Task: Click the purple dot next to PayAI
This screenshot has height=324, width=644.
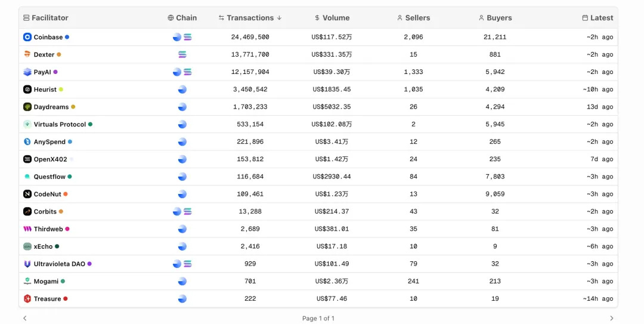Action: pos(55,72)
